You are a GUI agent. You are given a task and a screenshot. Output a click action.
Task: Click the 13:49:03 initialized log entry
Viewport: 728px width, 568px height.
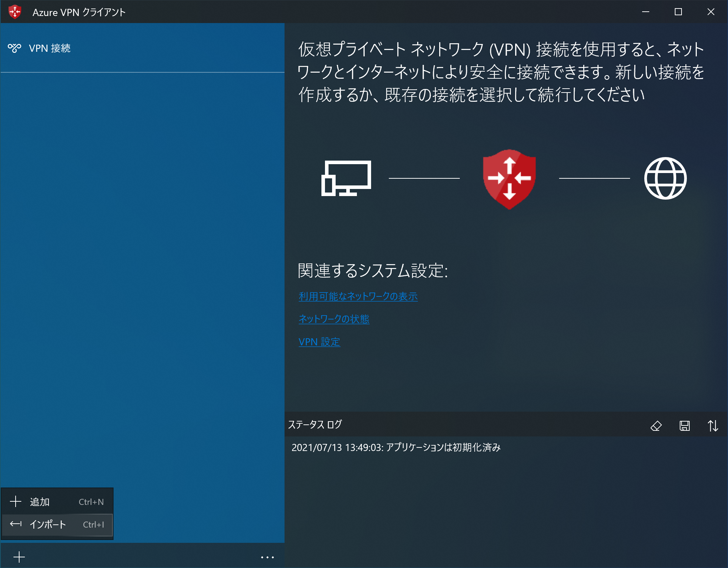point(396,447)
